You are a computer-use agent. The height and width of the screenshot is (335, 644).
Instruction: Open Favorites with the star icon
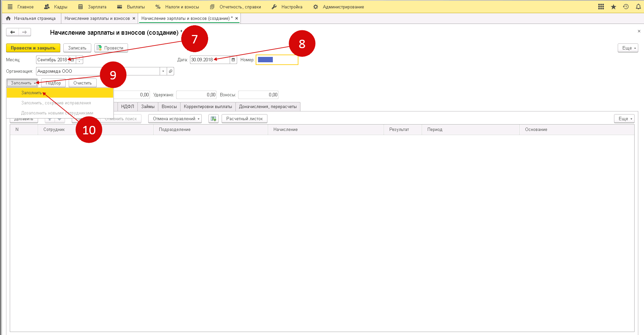pos(613,7)
